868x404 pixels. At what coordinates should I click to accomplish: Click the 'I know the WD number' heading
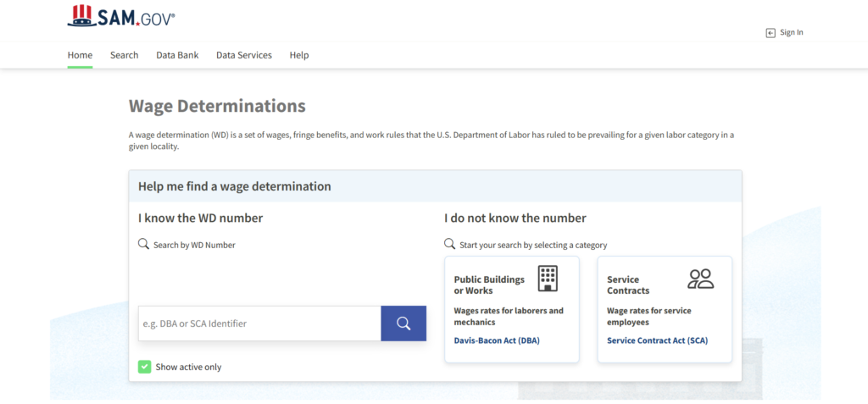[200, 218]
